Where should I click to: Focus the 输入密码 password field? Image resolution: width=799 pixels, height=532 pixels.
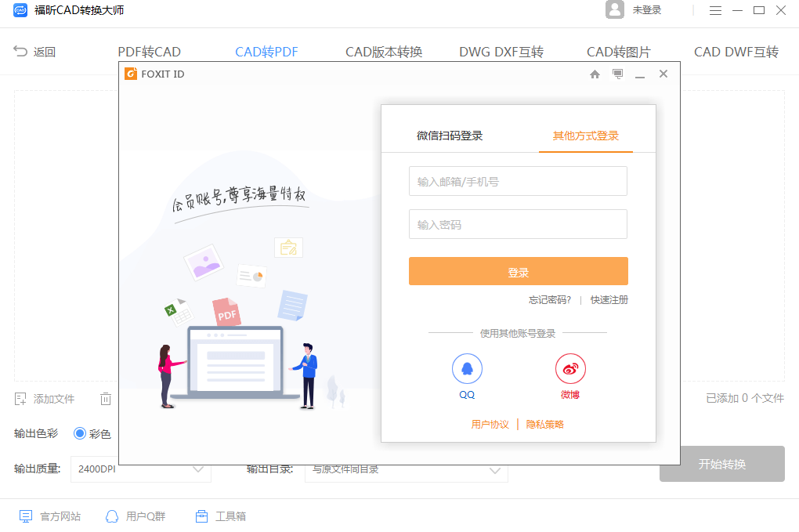tap(518, 224)
